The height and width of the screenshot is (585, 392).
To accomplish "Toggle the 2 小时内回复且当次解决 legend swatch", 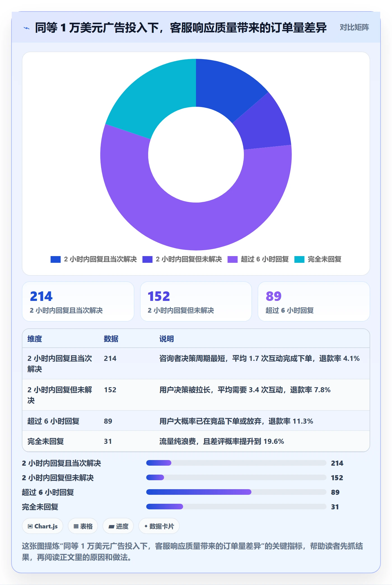I will coord(55,259).
